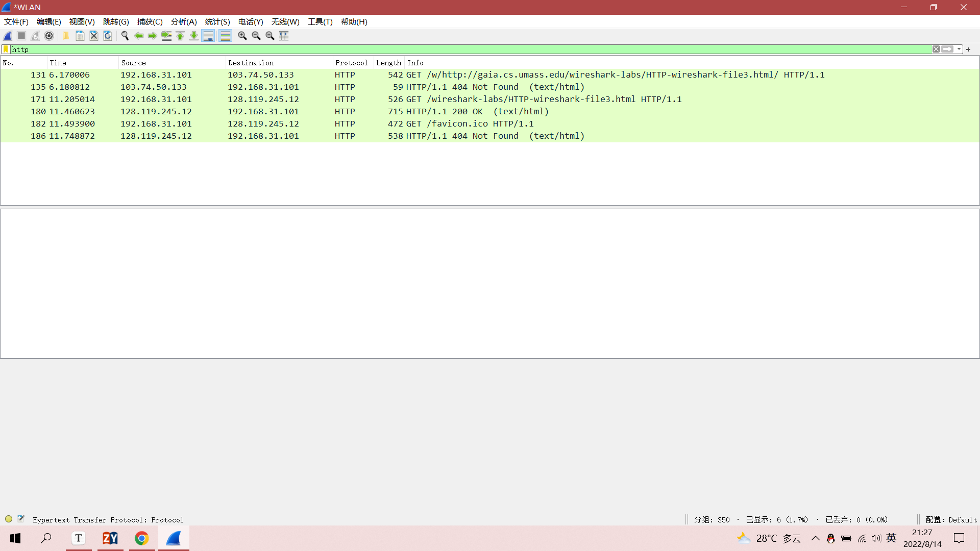Clear the display filter
This screenshot has height=551, width=980.
[x=936, y=49]
